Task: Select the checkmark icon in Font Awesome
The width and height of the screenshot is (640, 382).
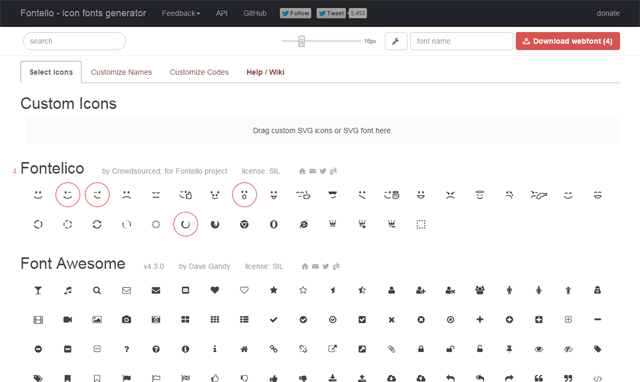Action: (273, 320)
